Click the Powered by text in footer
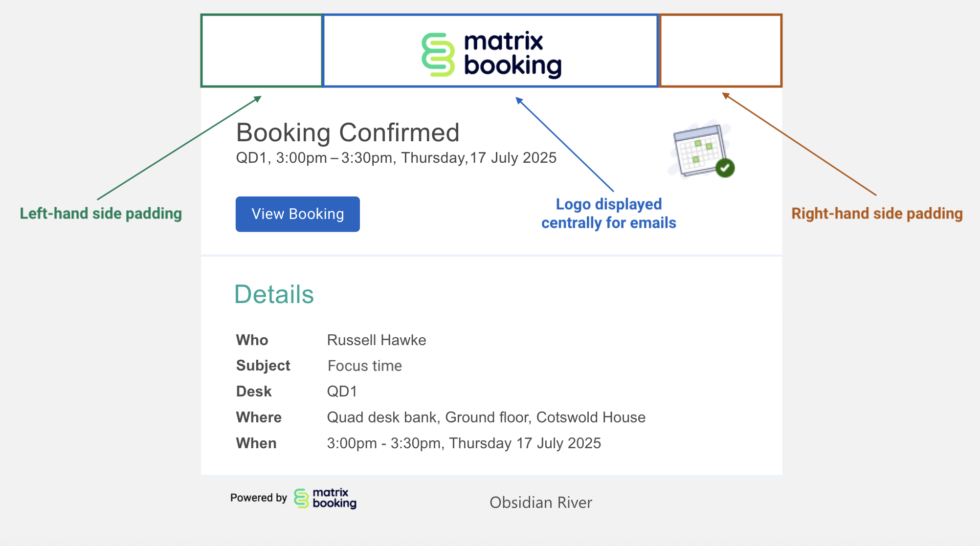This screenshot has height=546, width=980. point(258,498)
